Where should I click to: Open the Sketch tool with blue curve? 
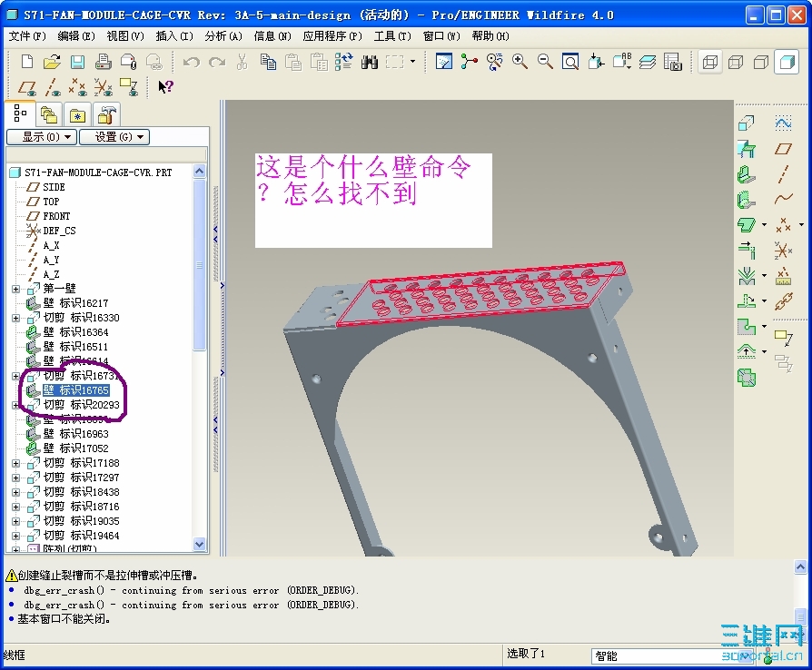784,123
